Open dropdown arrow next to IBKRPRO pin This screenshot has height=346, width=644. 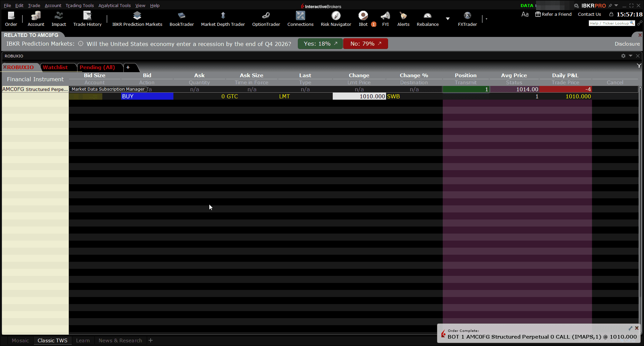[x=616, y=5]
